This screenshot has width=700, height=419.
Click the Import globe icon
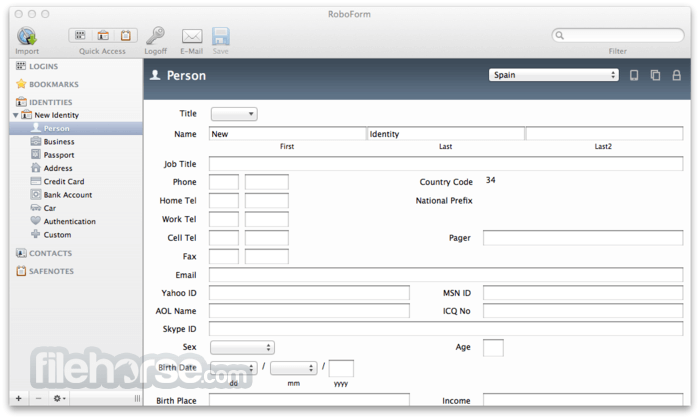coord(27,36)
